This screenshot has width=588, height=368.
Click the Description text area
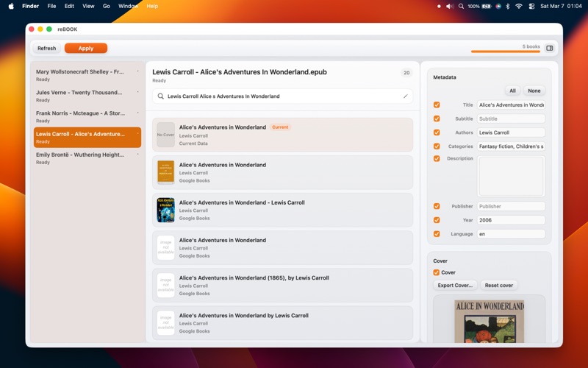coord(511,176)
